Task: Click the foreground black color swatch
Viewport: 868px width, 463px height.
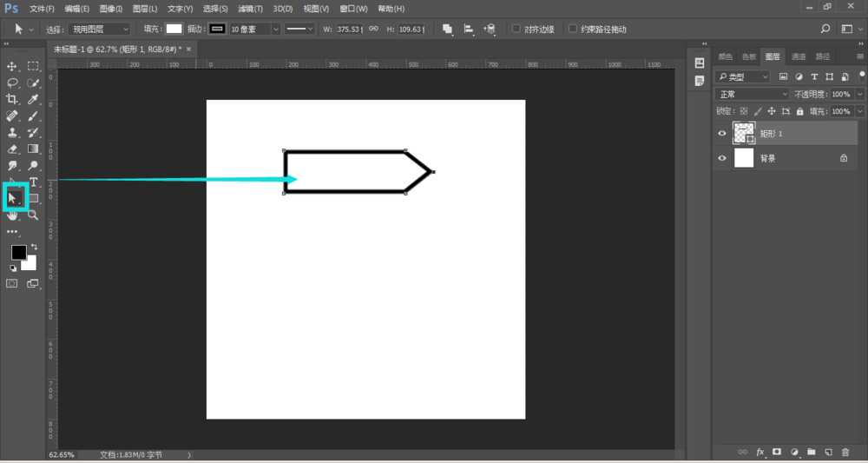Action: [18, 252]
